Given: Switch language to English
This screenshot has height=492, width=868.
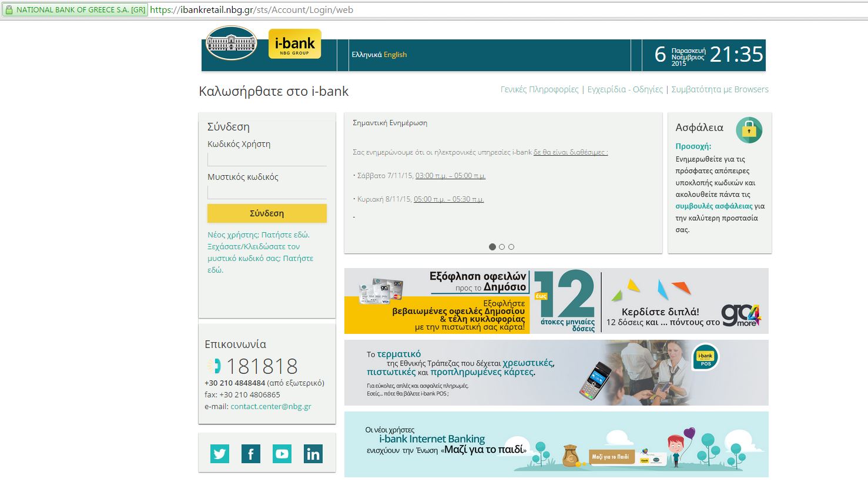Looking at the screenshot, I should 395,55.
